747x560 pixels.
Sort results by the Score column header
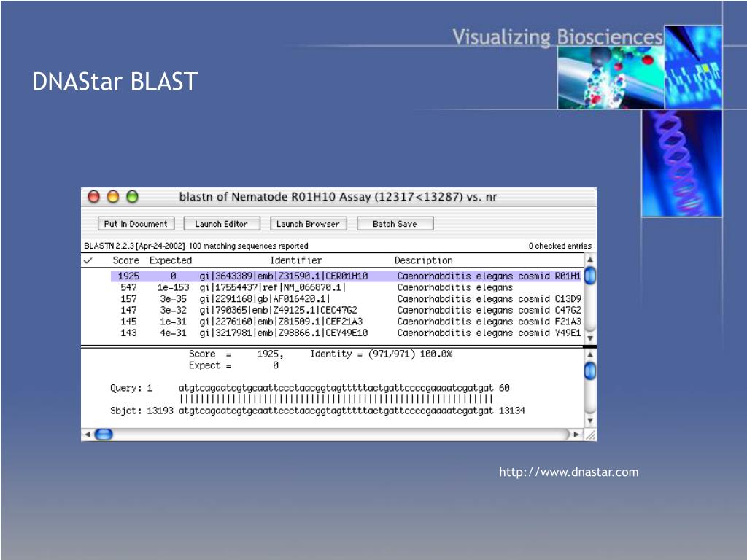tap(125, 260)
